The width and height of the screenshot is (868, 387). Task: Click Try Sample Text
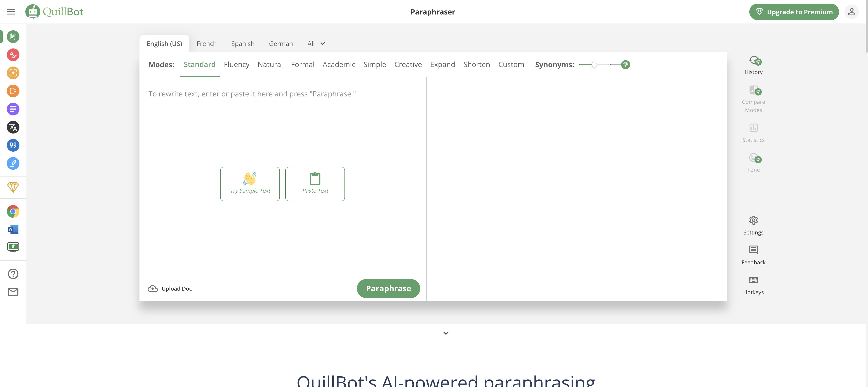250,184
